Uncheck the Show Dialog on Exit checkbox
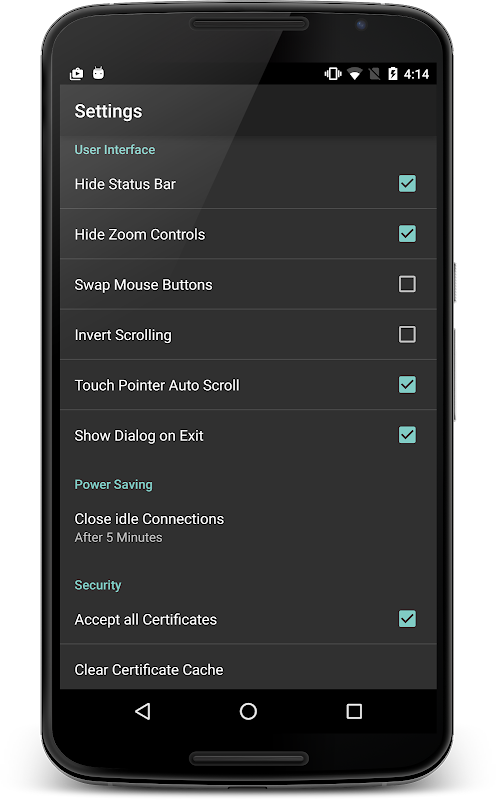The height and width of the screenshot is (800, 496). tap(407, 435)
